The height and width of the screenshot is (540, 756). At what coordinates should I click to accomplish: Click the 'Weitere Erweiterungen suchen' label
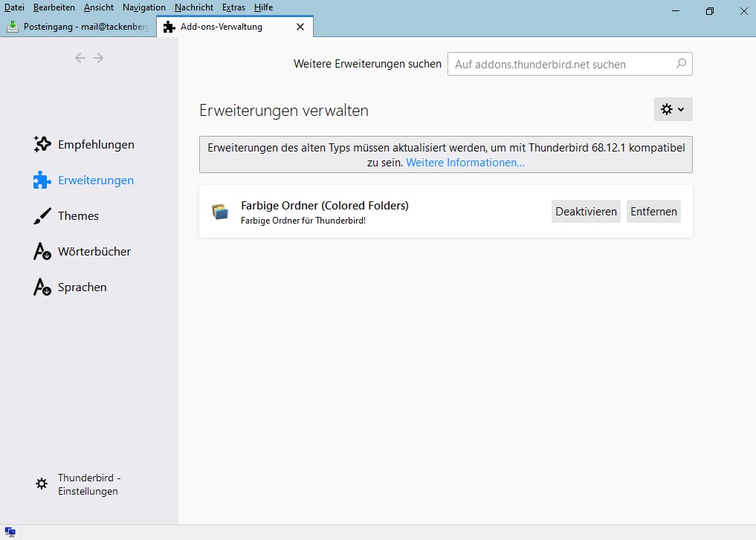click(x=367, y=64)
